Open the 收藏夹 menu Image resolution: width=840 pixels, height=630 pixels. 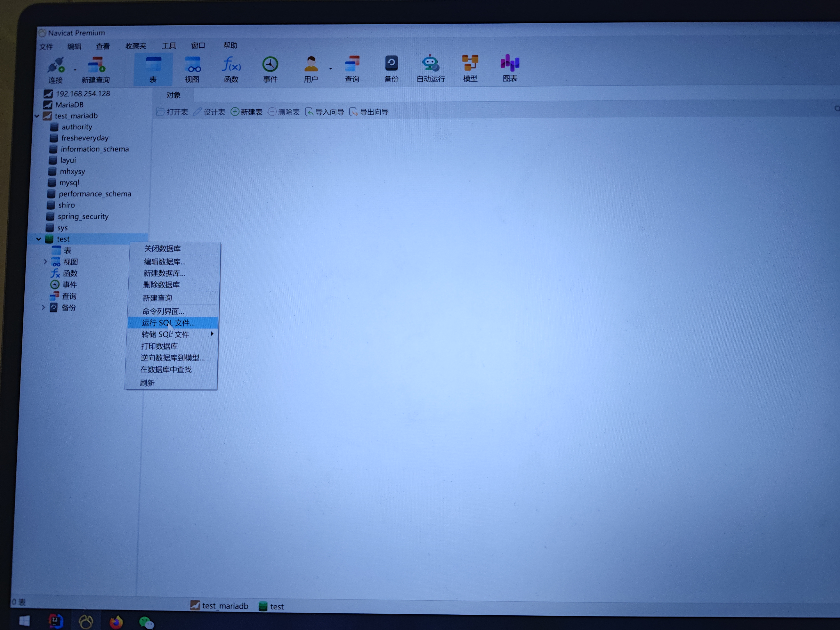click(x=136, y=46)
